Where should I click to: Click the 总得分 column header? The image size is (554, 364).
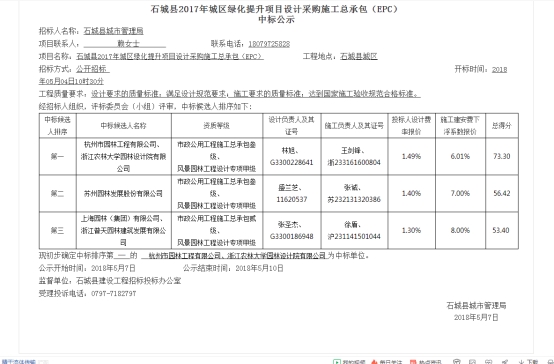[502, 125]
